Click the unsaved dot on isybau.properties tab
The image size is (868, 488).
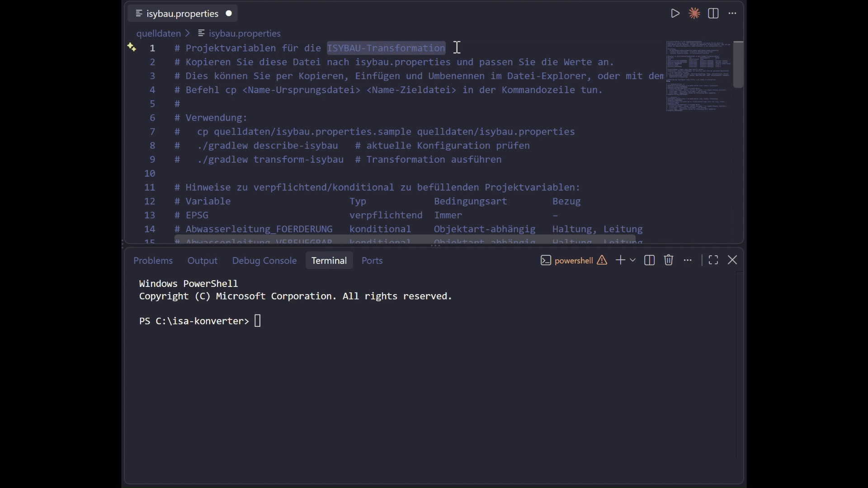click(x=229, y=14)
